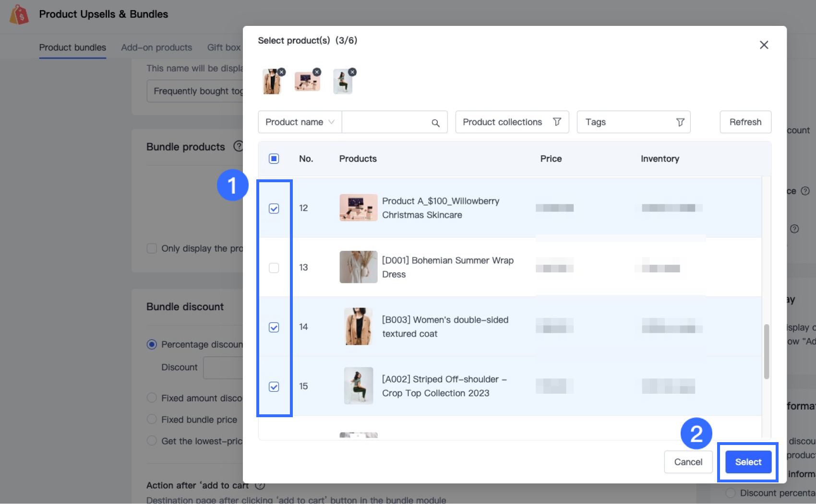Image resolution: width=816 pixels, height=504 pixels.
Task: Click 'Product A_$100_Willowberry Christmas Skincare' name
Action: 441,208
